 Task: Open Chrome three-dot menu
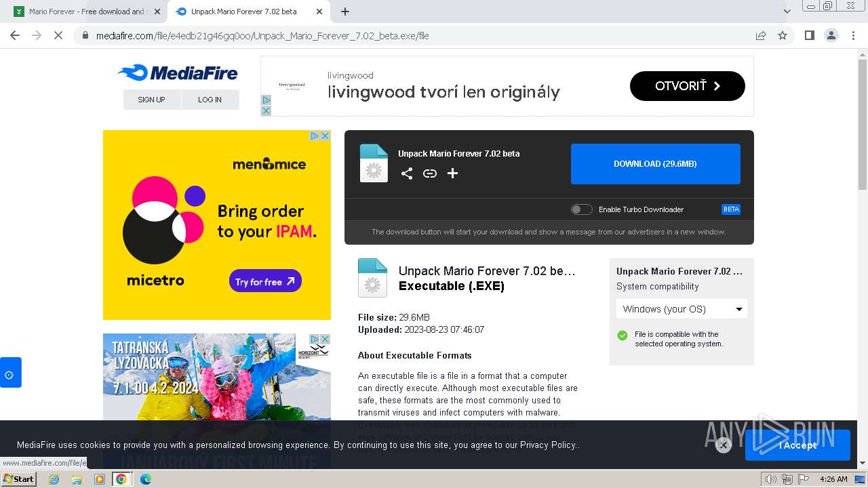click(852, 35)
